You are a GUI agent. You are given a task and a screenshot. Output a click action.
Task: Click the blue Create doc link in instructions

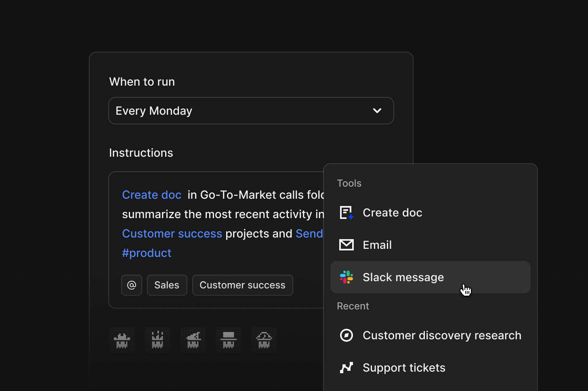click(151, 195)
